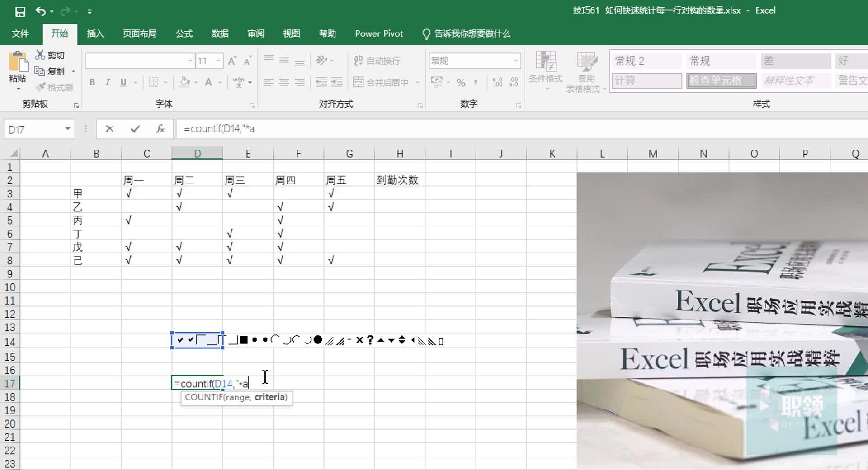The height and width of the screenshot is (470, 868).
Task: Switch to the 公式 tab
Action: click(184, 34)
